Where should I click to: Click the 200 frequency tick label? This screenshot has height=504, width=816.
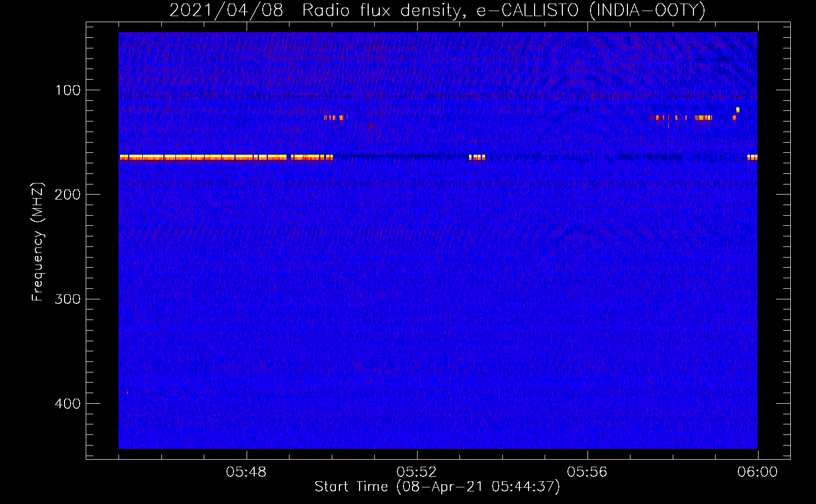pyautogui.click(x=68, y=195)
